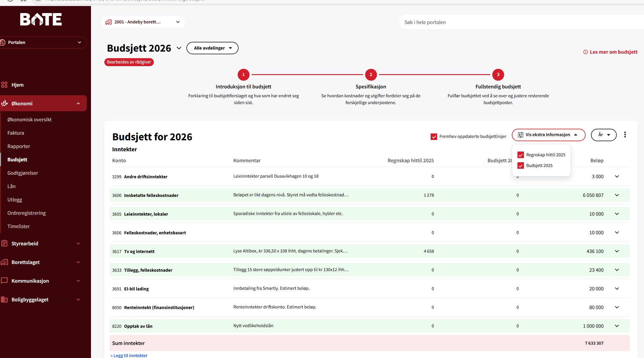Image resolution: width=644 pixels, height=358 pixels.
Task: Uncheck Regnskap hittil 2025 option
Action: tap(520, 155)
